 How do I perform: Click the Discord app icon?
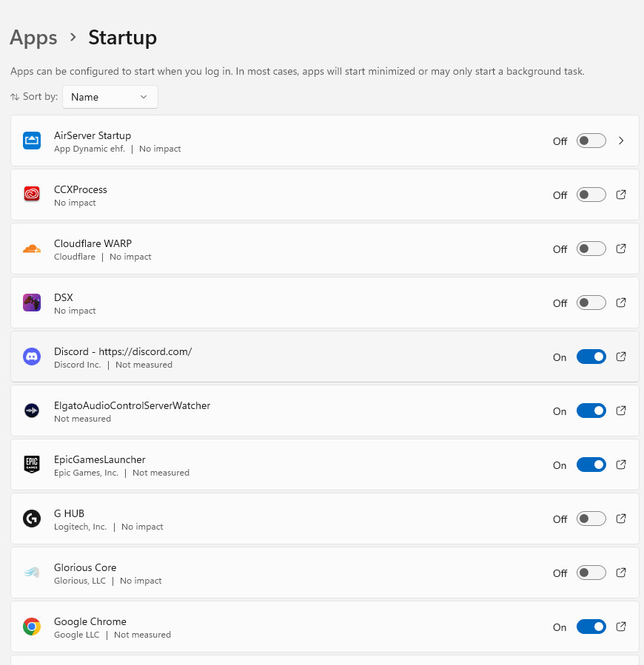point(32,357)
